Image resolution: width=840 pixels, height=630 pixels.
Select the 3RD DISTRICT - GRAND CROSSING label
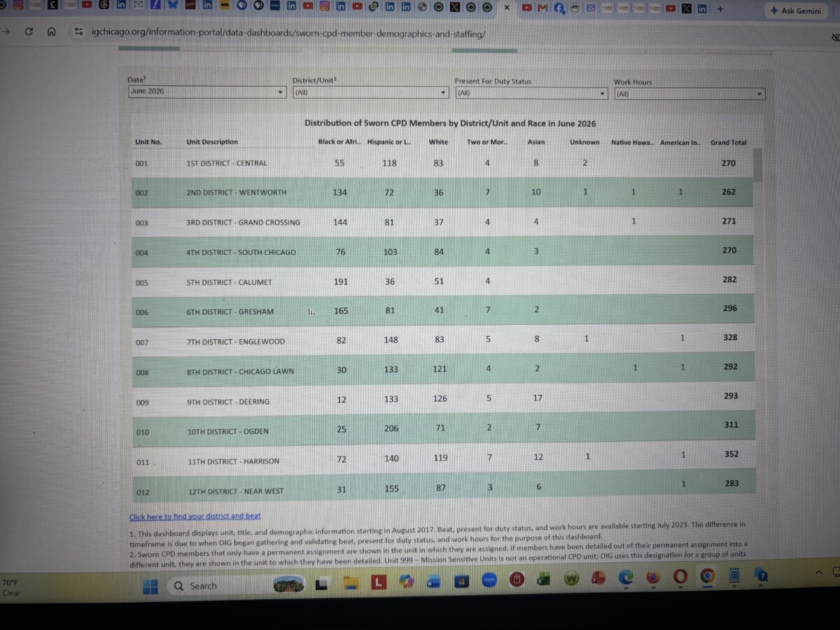[x=243, y=223]
